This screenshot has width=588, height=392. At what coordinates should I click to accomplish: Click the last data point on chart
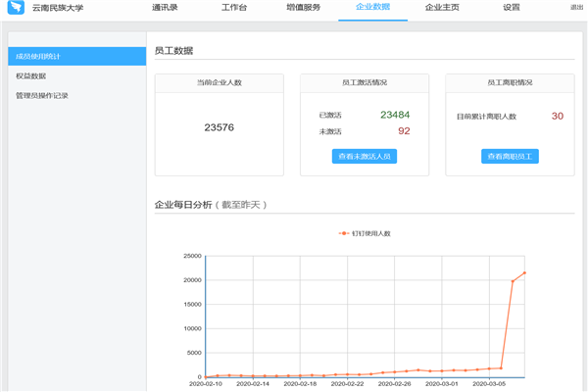tap(524, 272)
